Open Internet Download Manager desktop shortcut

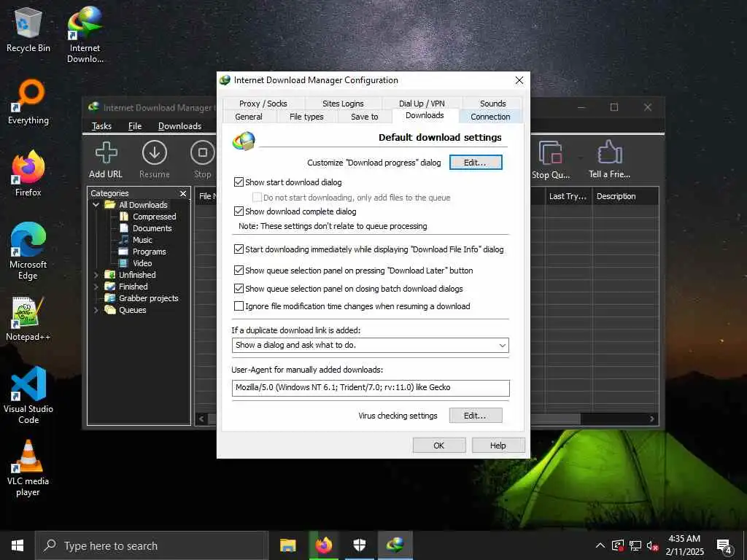pyautogui.click(x=85, y=34)
